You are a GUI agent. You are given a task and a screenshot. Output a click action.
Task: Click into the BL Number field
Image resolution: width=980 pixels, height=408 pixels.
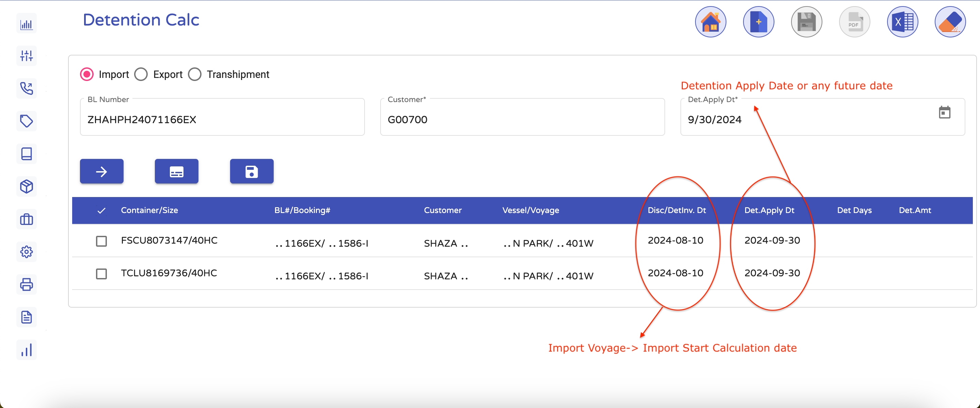222,119
